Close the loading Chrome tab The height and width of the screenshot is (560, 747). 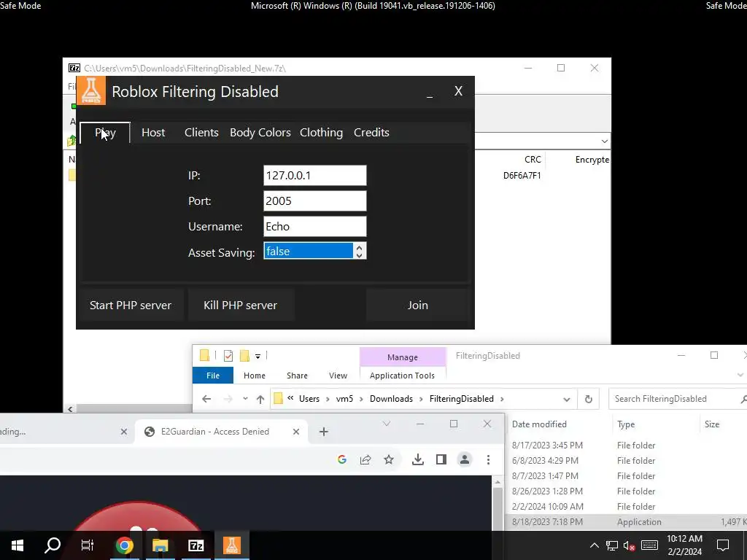click(x=124, y=432)
